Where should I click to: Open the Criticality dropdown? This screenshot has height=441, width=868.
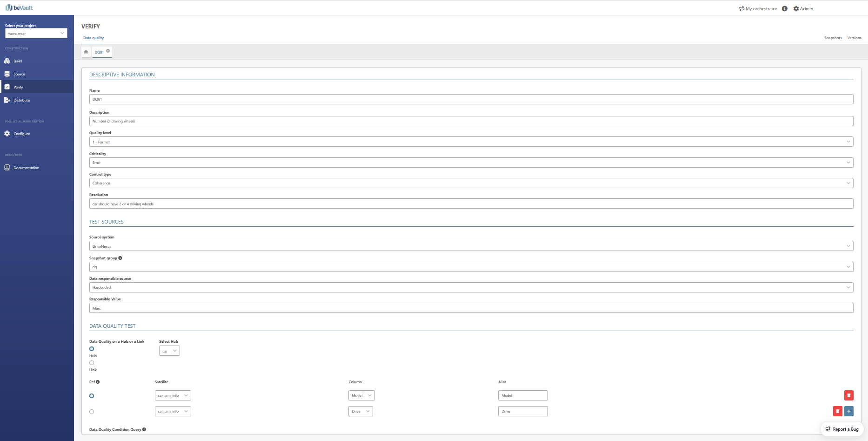click(x=471, y=163)
